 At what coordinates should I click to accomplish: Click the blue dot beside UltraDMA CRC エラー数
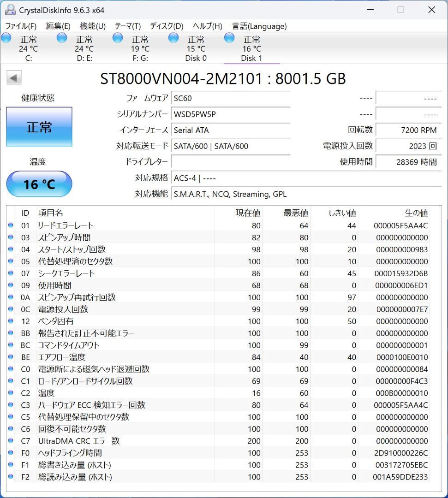(11, 441)
